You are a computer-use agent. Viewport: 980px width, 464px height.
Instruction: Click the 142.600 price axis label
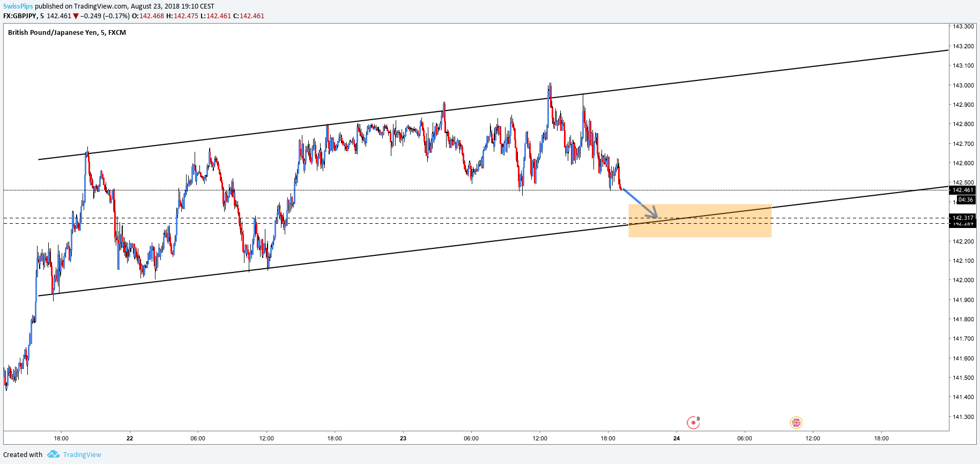click(963, 163)
